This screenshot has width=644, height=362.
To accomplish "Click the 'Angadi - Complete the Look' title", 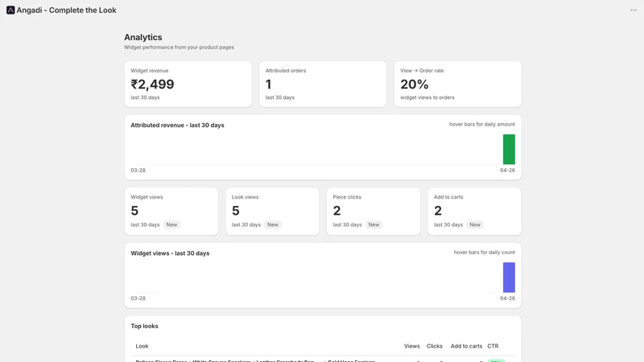I will [x=67, y=10].
